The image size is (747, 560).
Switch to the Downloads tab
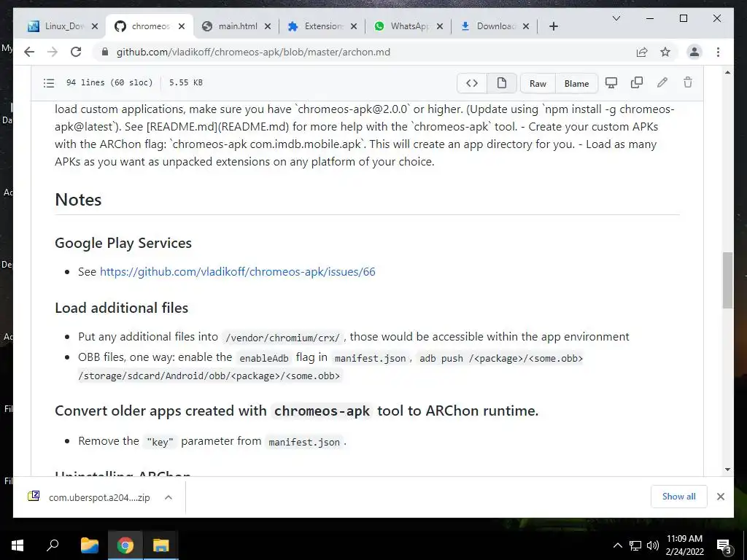tap(488, 26)
